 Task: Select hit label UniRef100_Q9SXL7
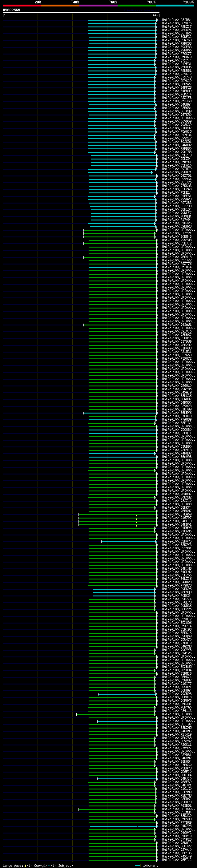(x=177, y=139)
